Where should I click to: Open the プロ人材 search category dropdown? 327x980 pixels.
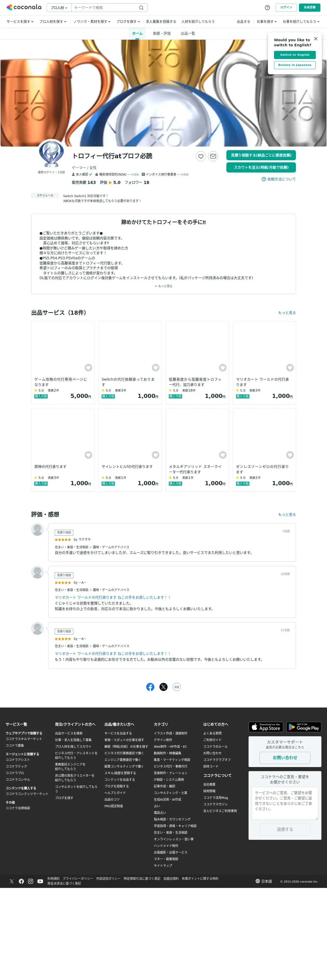click(59, 8)
